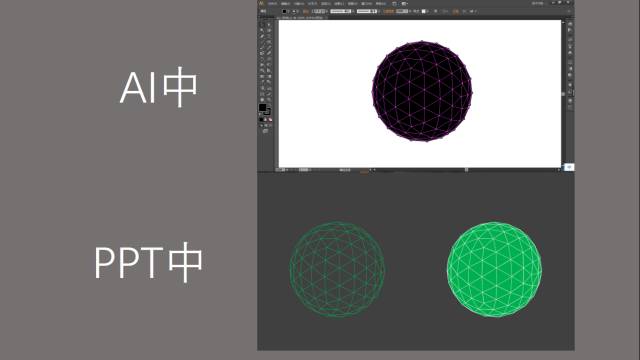Click the black fill swatch in control bar
This screenshot has width=640, height=360.
(284, 11)
